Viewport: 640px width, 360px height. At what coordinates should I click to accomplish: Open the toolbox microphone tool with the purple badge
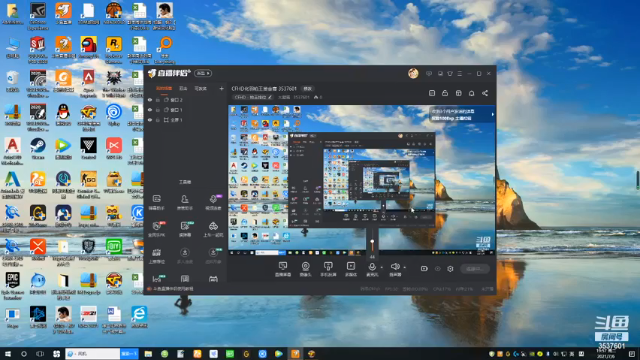[213, 202]
